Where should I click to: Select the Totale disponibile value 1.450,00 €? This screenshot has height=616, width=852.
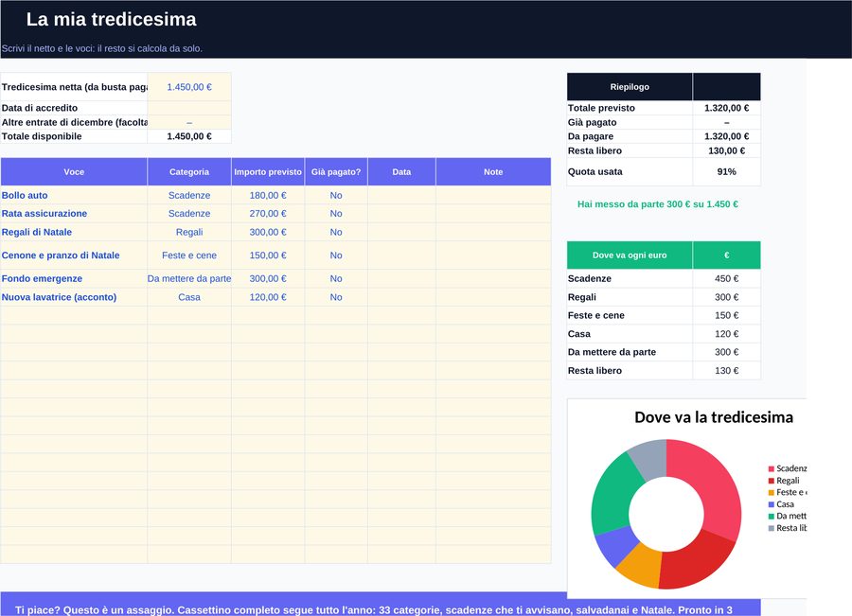[x=189, y=136]
